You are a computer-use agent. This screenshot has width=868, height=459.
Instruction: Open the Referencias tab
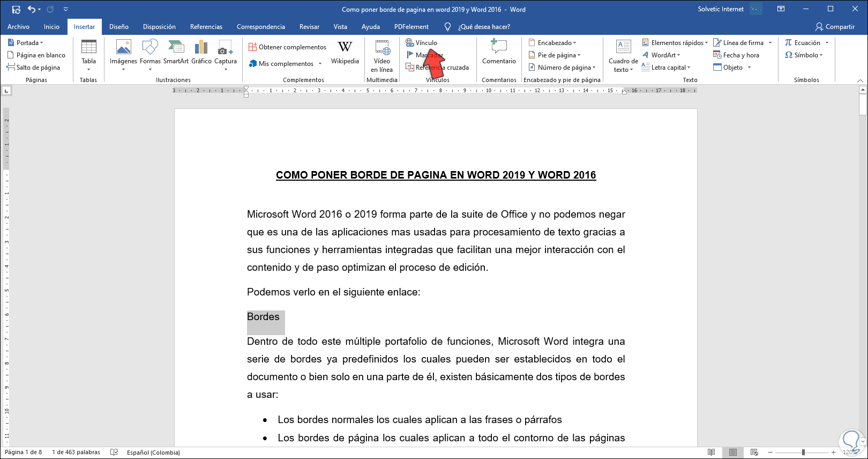pos(206,27)
